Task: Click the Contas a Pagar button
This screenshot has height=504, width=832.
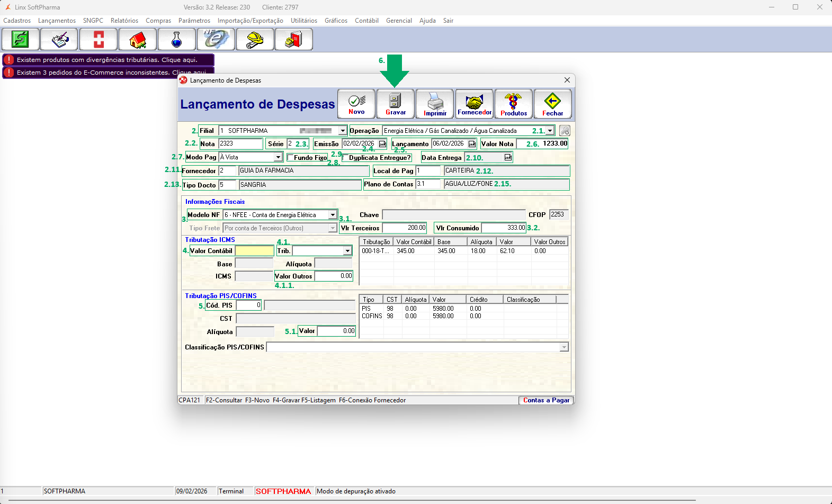Action: pyautogui.click(x=546, y=400)
